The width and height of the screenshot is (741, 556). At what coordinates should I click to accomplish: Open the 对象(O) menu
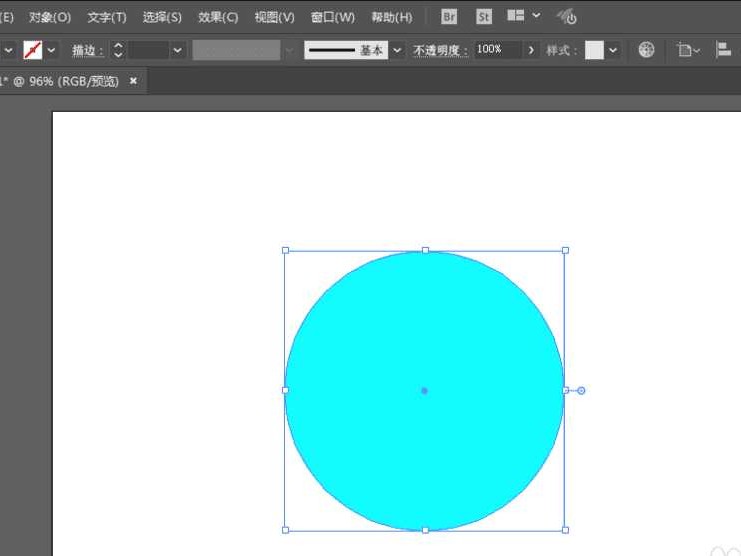[50, 17]
